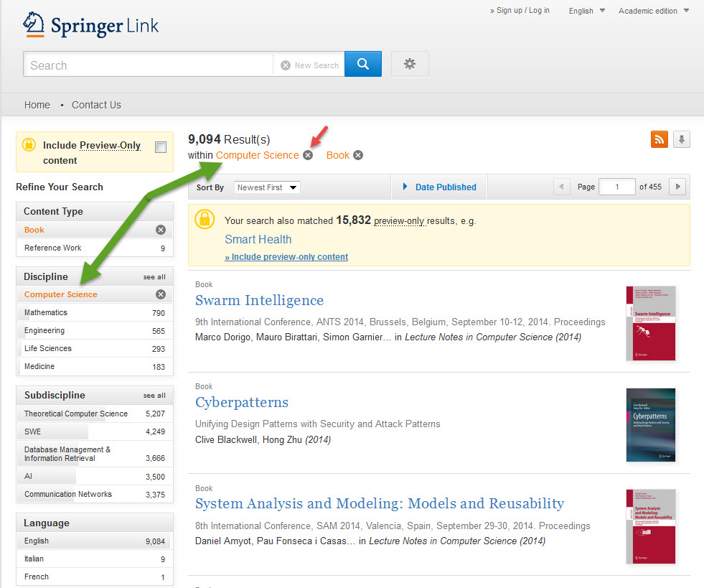This screenshot has height=588, width=704.
Task: Filter by Communication Networks subdiscipline
Action: click(x=95, y=494)
